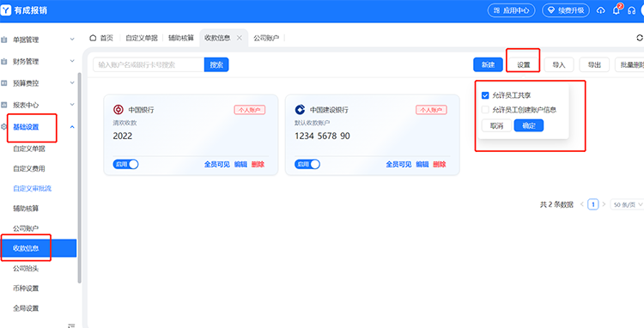This screenshot has width=644, height=328.
Task: Collapse the 基础设置 menu
Action: tap(72, 127)
